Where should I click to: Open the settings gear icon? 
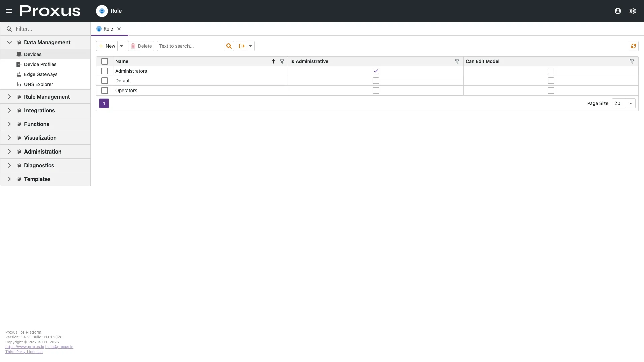(x=632, y=11)
